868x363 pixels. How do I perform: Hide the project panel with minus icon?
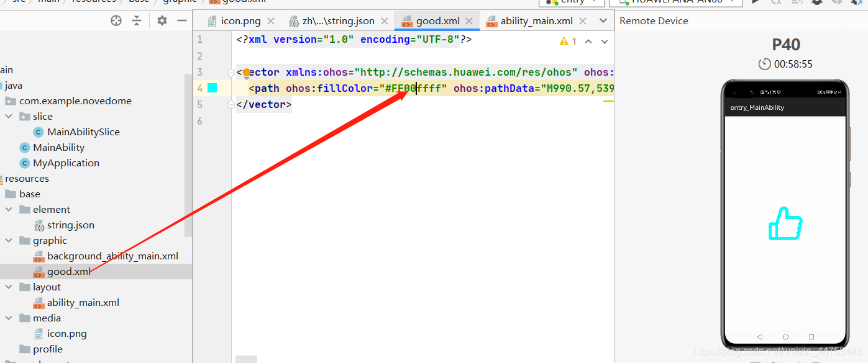click(182, 20)
